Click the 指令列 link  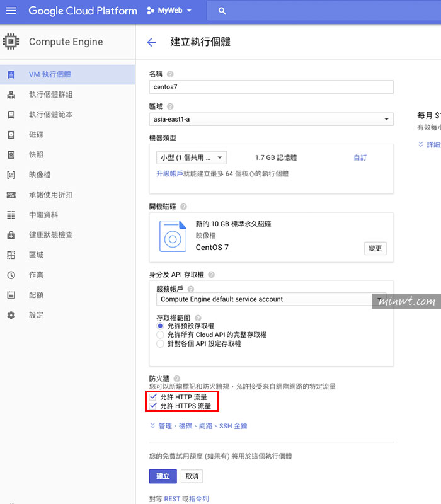pyautogui.click(x=199, y=499)
